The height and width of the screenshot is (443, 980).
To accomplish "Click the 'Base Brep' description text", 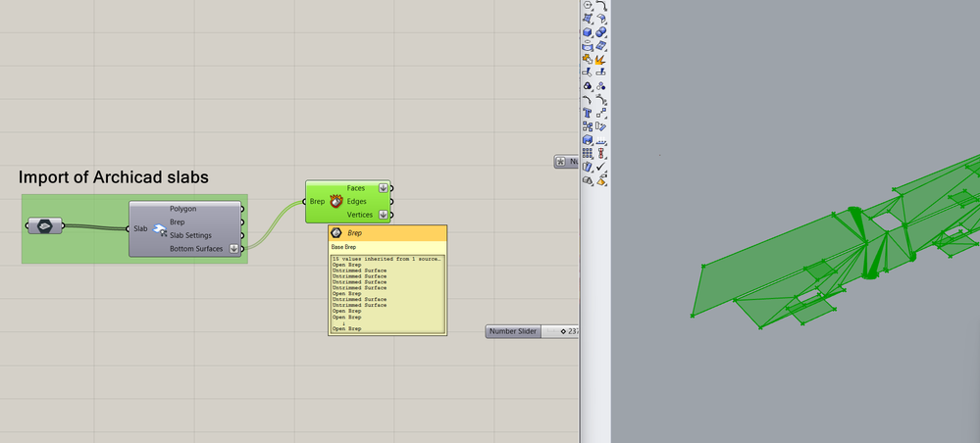I will click(343, 247).
